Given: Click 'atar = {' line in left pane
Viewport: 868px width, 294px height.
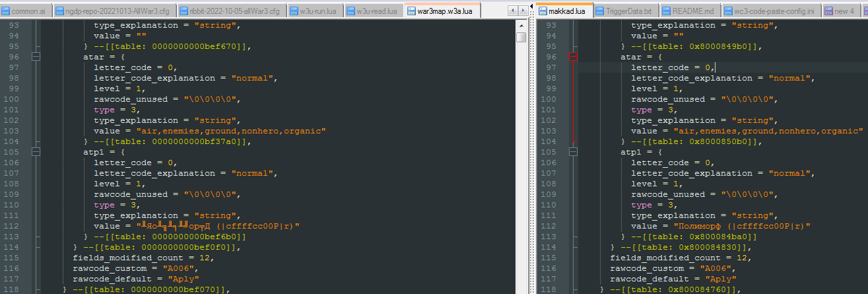Looking at the screenshot, I should coord(104,57).
